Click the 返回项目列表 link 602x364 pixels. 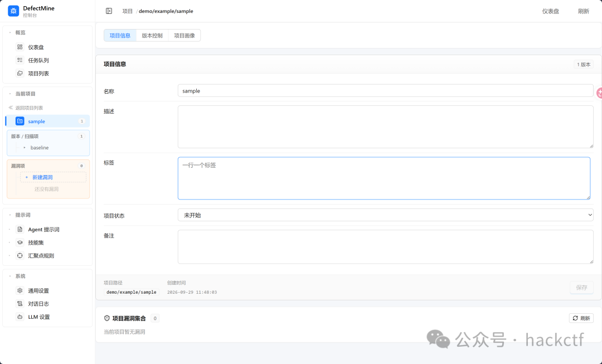(x=29, y=108)
